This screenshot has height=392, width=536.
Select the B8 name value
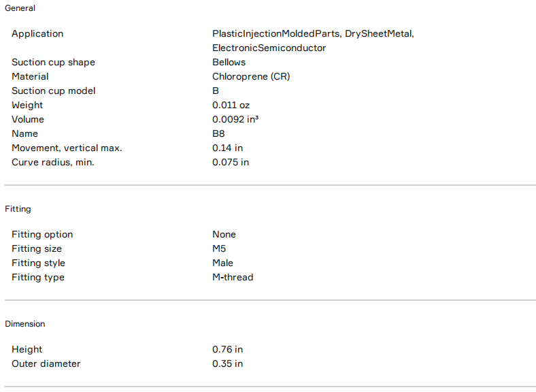[218, 133]
